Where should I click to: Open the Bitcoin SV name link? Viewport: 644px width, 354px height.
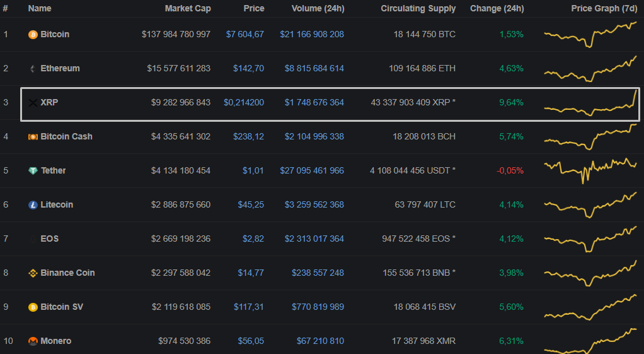point(62,307)
